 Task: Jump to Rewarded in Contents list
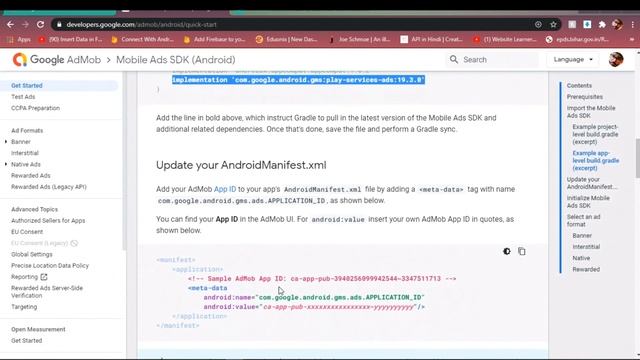click(x=586, y=269)
